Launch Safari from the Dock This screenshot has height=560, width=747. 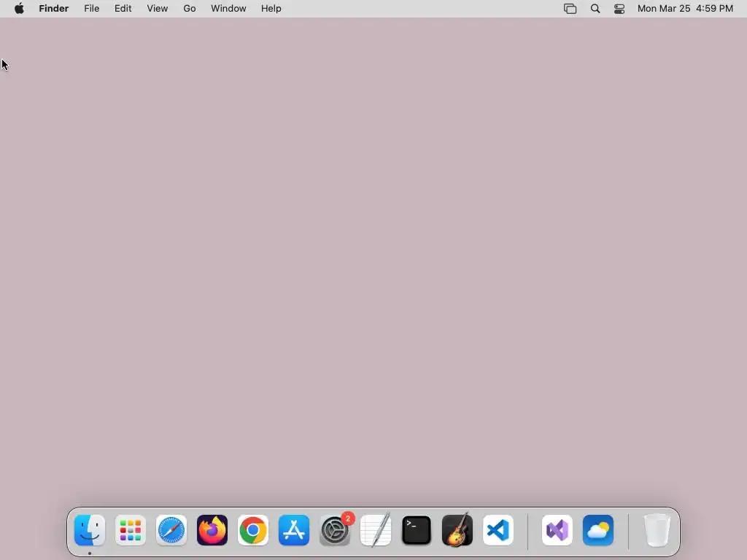tap(171, 530)
